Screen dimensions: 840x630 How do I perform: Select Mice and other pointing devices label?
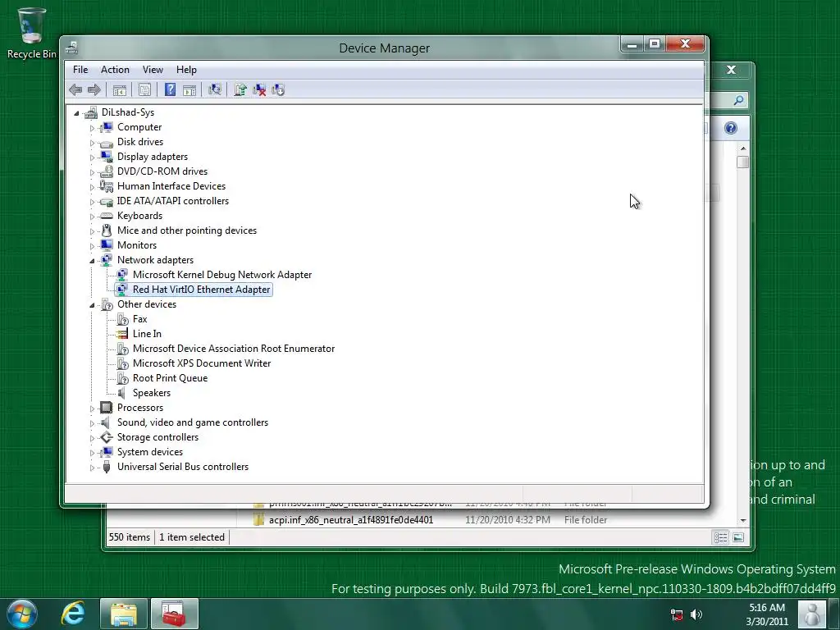click(x=187, y=231)
